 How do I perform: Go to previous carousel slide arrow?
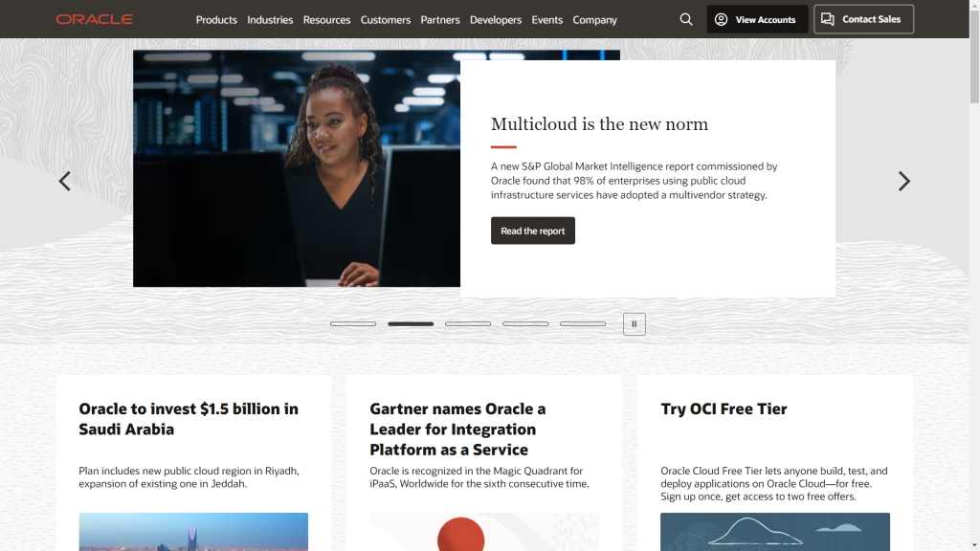(x=64, y=181)
